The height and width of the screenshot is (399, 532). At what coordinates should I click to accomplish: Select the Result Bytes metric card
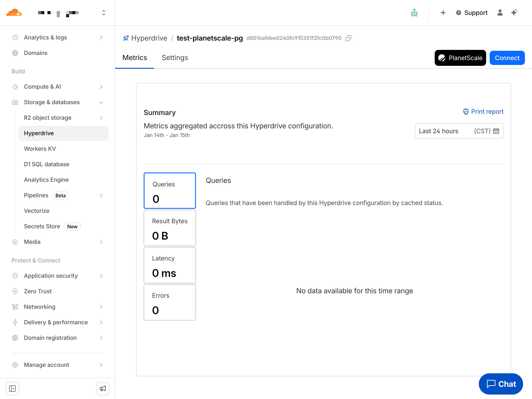click(170, 228)
